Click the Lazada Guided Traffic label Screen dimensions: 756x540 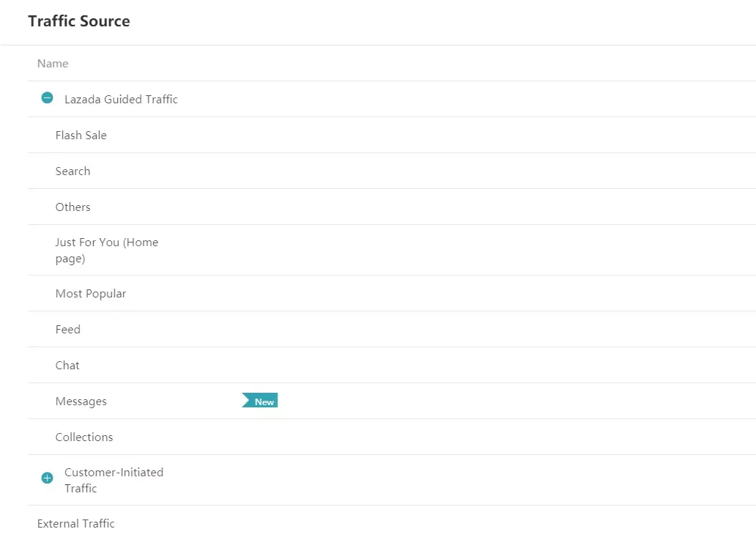tap(121, 100)
